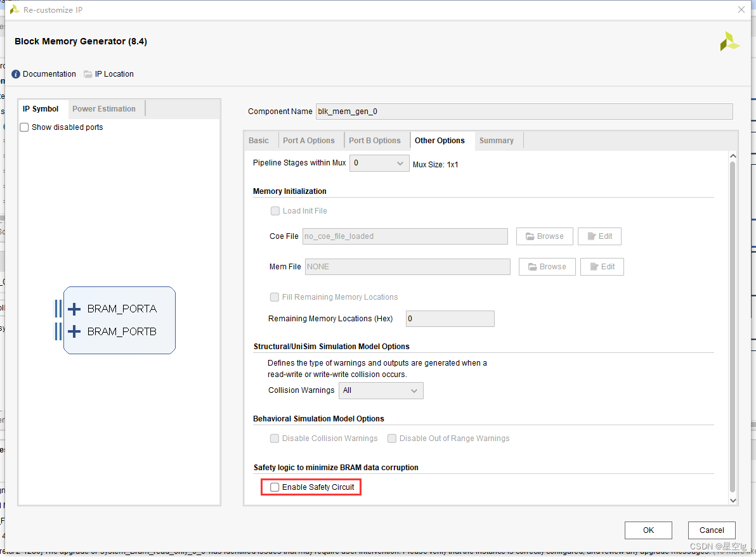
Task: Click the Cancel button
Action: (711, 530)
